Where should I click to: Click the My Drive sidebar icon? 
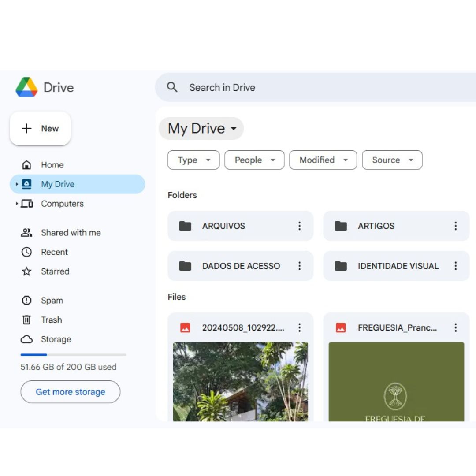tap(27, 184)
